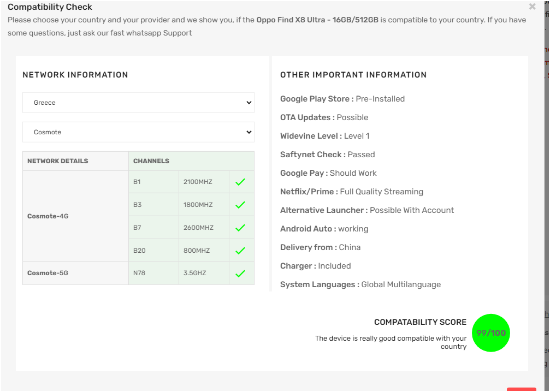Click Google Pay: Should Work line

[x=328, y=173]
